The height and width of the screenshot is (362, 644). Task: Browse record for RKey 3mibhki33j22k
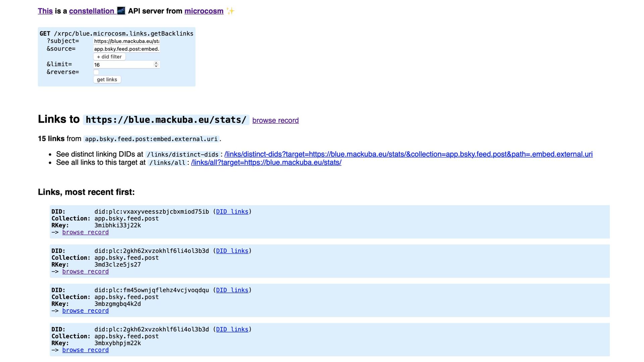click(85, 232)
